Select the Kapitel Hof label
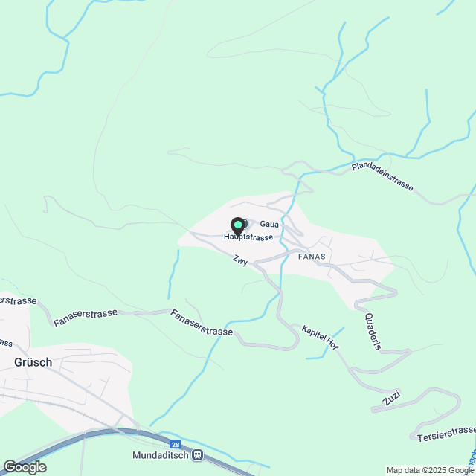This screenshot has height=476, width=476. point(320,337)
